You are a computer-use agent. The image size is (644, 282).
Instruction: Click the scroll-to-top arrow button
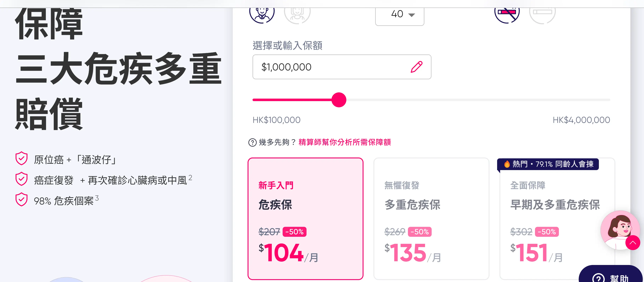[633, 242]
